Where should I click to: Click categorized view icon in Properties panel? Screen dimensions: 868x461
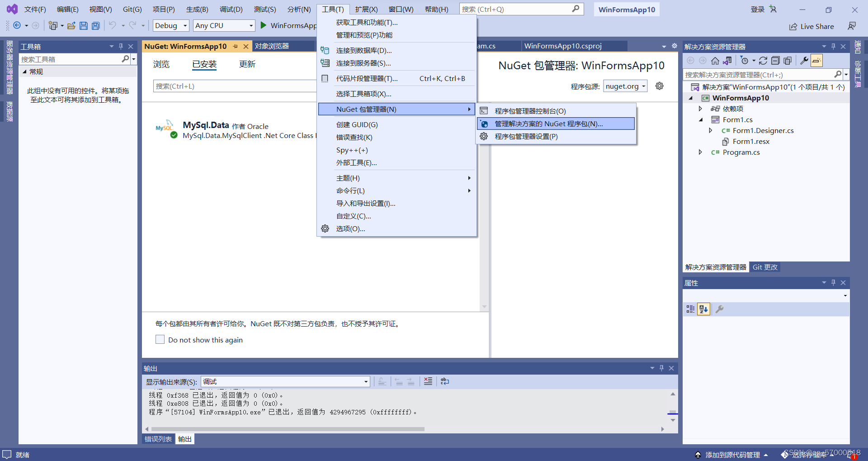coord(690,309)
